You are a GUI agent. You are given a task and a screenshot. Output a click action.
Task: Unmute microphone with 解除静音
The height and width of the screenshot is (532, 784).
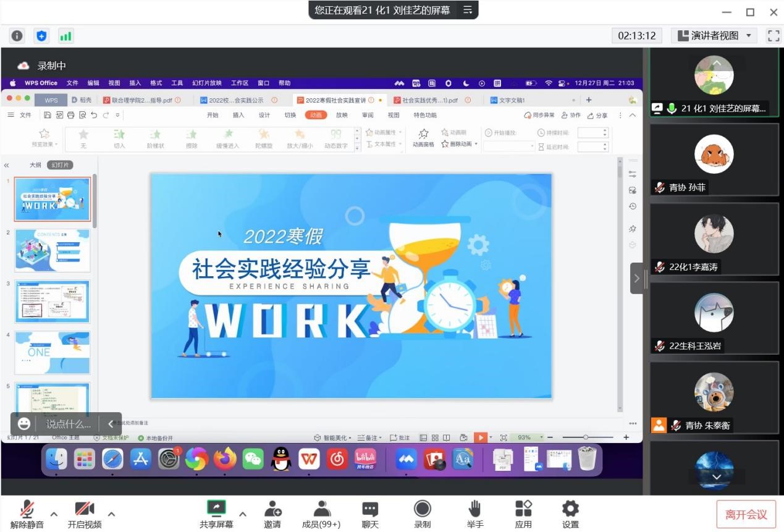(x=27, y=515)
